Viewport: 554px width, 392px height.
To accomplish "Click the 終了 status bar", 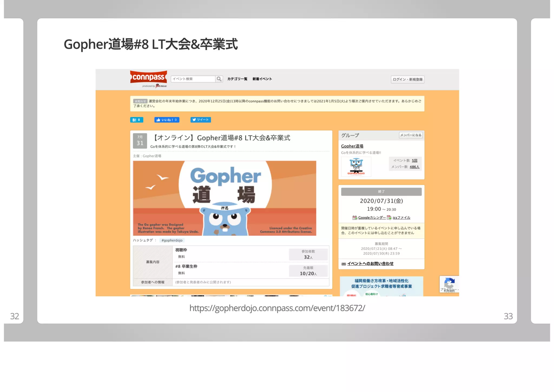I will 381,192.
